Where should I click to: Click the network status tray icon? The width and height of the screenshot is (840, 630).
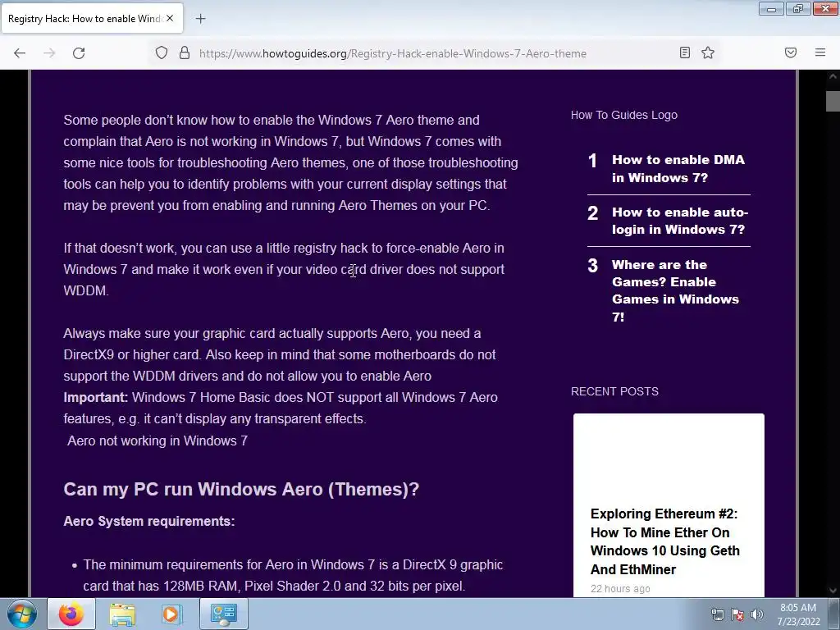[x=717, y=614]
